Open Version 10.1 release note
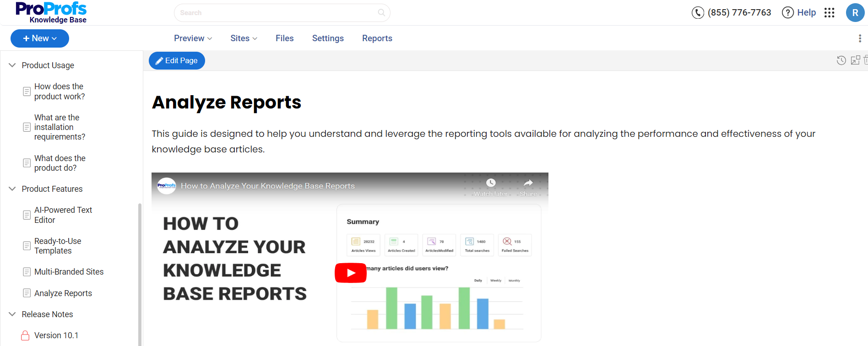The height and width of the screenshot is (346, 868). pos(56,335)
